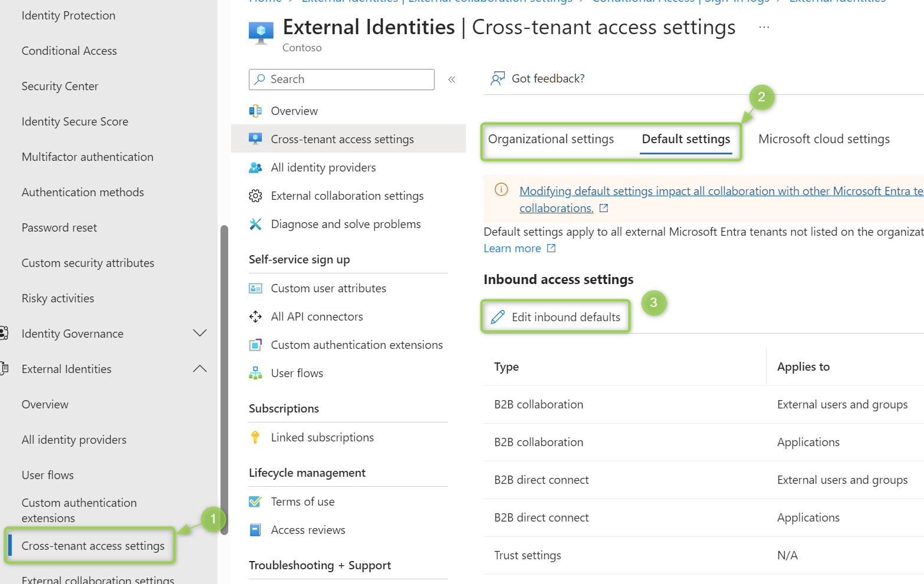Click the Overview icon in the blade menu
This screenshot has height=584, width=924.
point(255,111)
